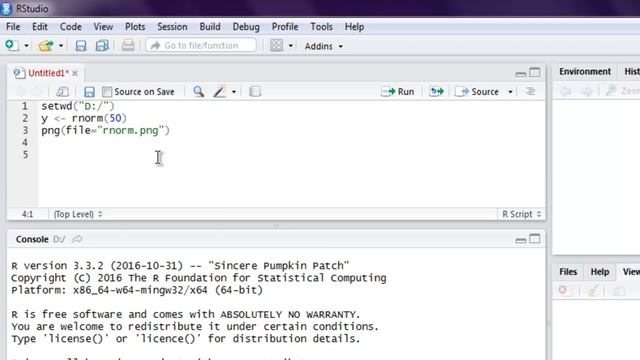This screenshot has width=640, height=360.
Task: Open the workspace panes dropdown arrow
Action: click(x=291, y=46)
